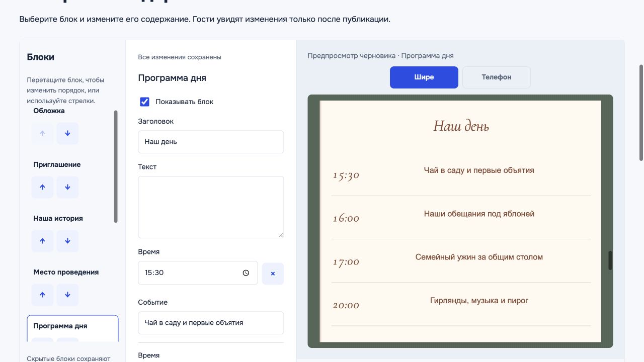Click the 20:00 time in preview
Screen dimensions: 644x362
point(346,305)
